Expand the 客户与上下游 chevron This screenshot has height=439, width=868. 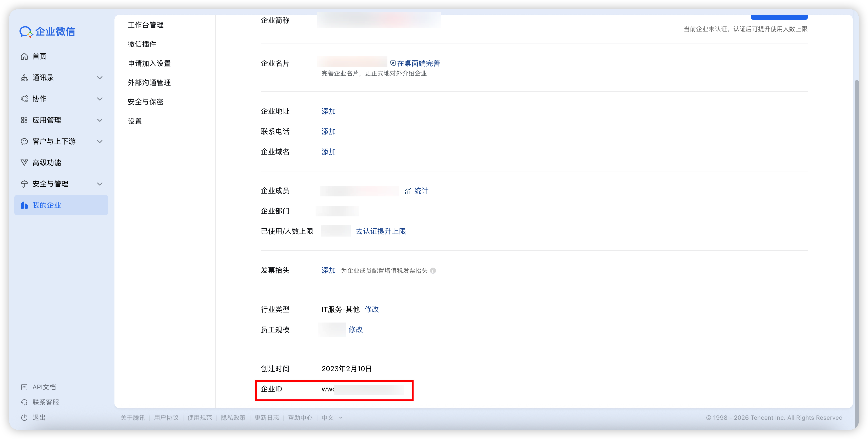click(100, 142)
